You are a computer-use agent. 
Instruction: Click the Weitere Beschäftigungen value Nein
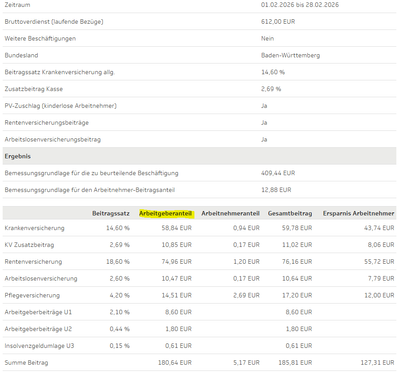pyautogui.click(x=267, y=39)
